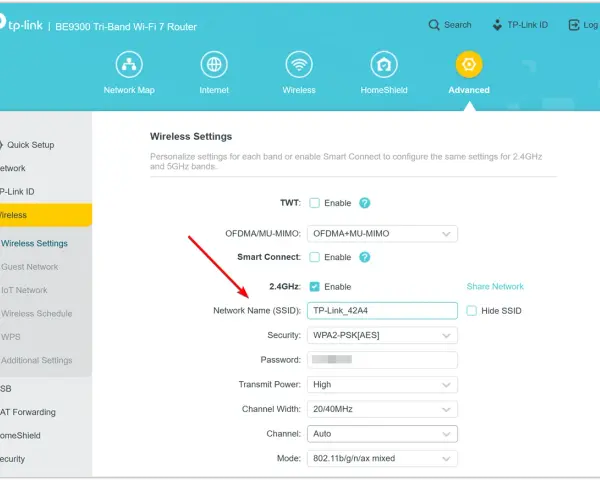
Task: Open the Advanced gear icon
Action: [x=469, y=64]
